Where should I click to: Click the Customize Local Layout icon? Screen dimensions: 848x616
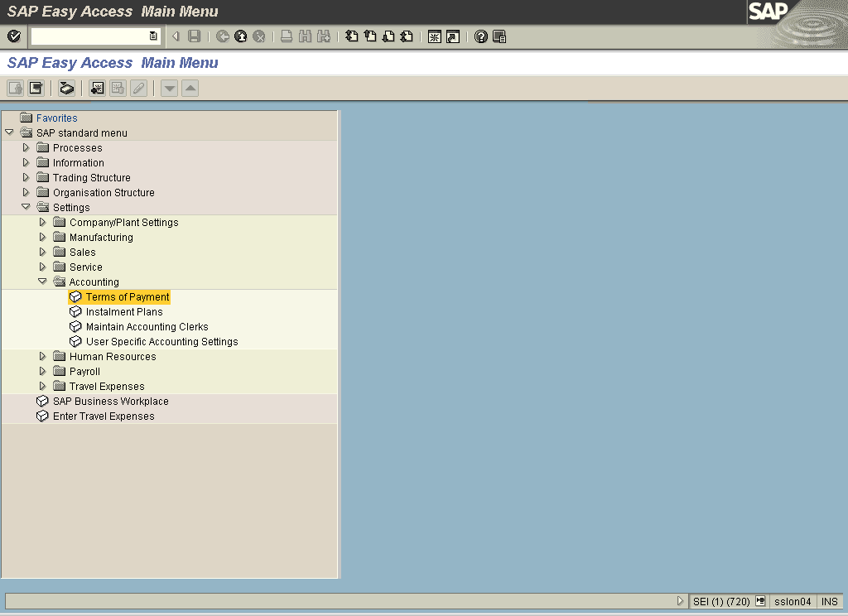(x=499, y=36)
